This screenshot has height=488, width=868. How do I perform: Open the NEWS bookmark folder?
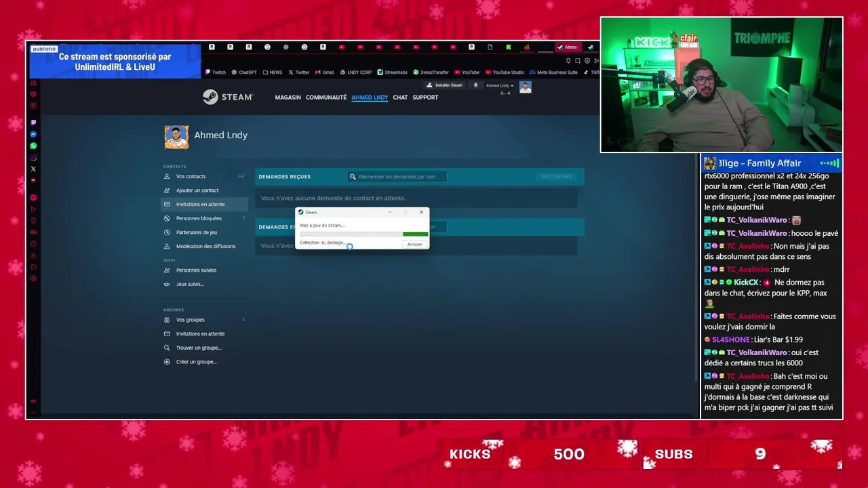click(273, 72)
